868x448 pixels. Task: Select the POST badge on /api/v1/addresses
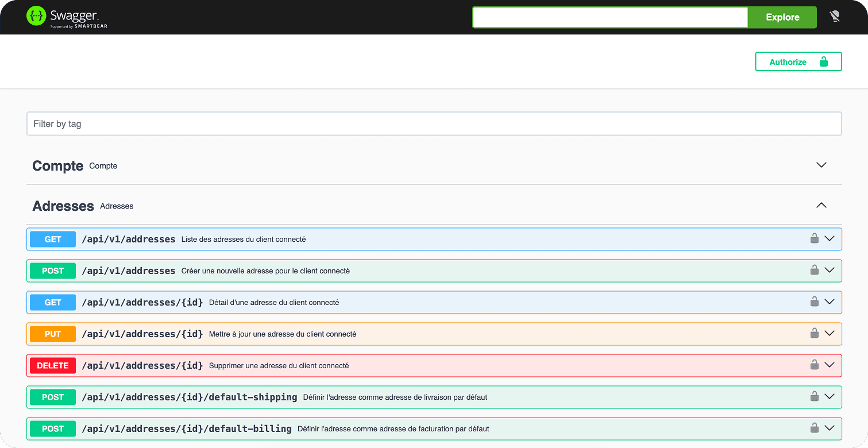pos(52,270)
